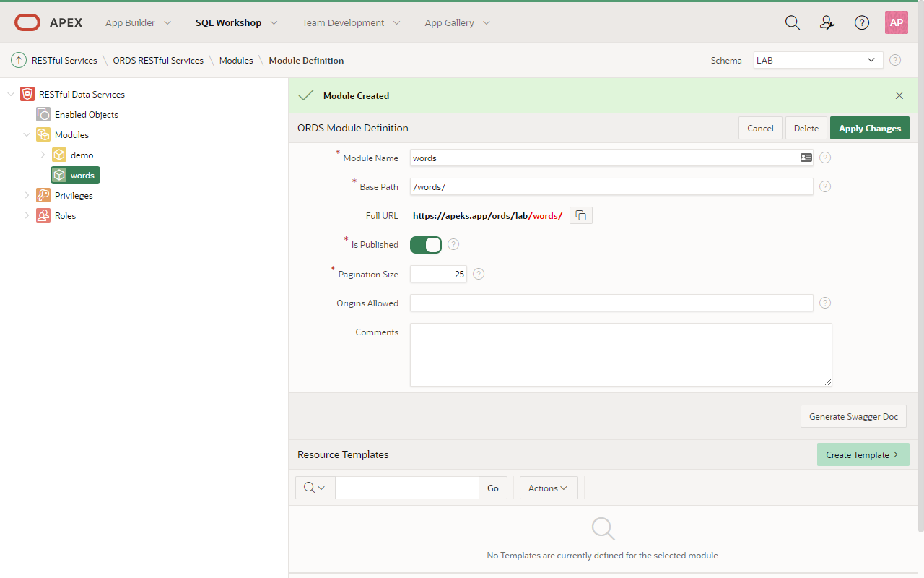Open the Schema LAB dropdown

click(x=818, y=60)
